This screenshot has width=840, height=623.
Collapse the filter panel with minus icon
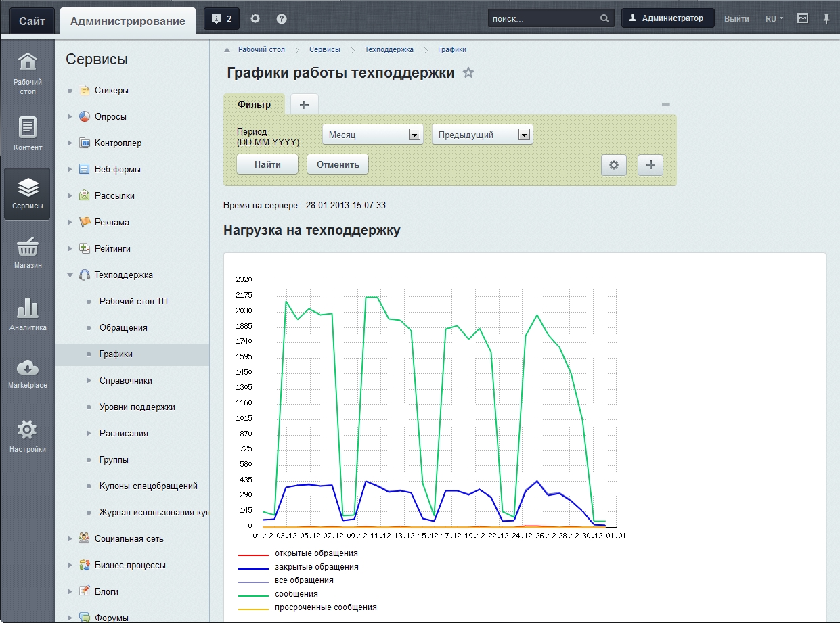(x=665, y=104)
